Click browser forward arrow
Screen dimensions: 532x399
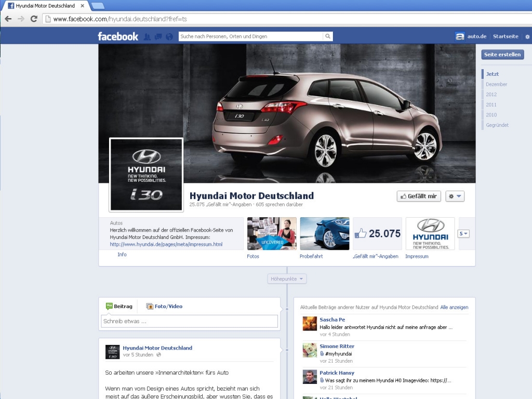(21, 19)
